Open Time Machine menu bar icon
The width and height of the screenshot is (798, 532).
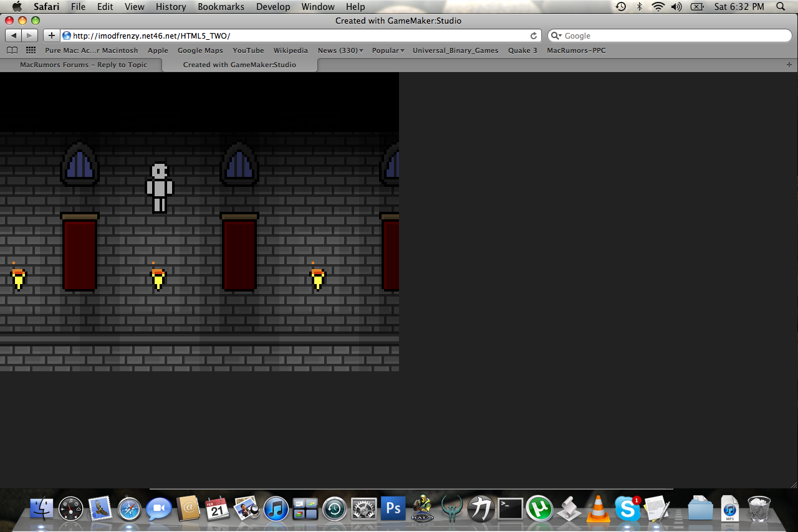pos(621,7)
